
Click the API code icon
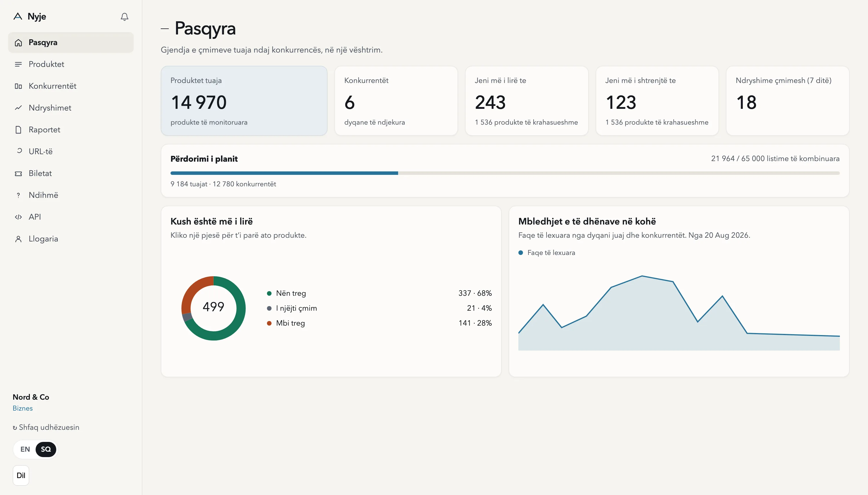click(x=18, y=217)
